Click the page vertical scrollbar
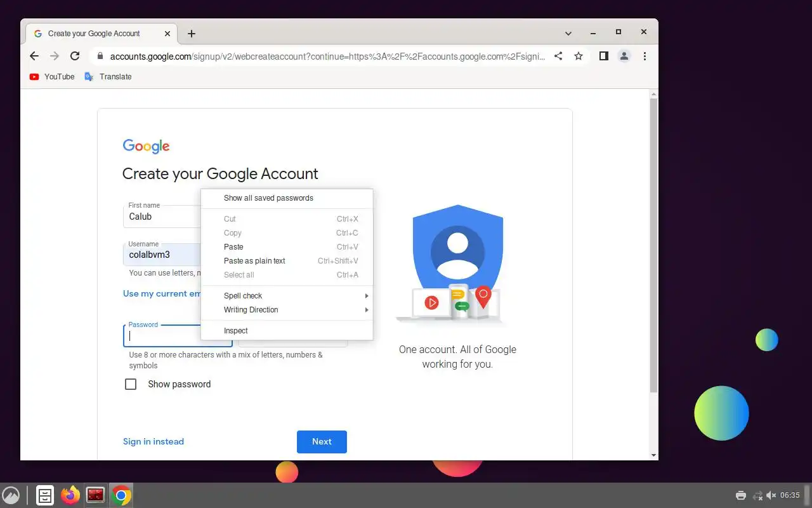The width and height of the screenshot is (812, 508). [x=653, y=244]
